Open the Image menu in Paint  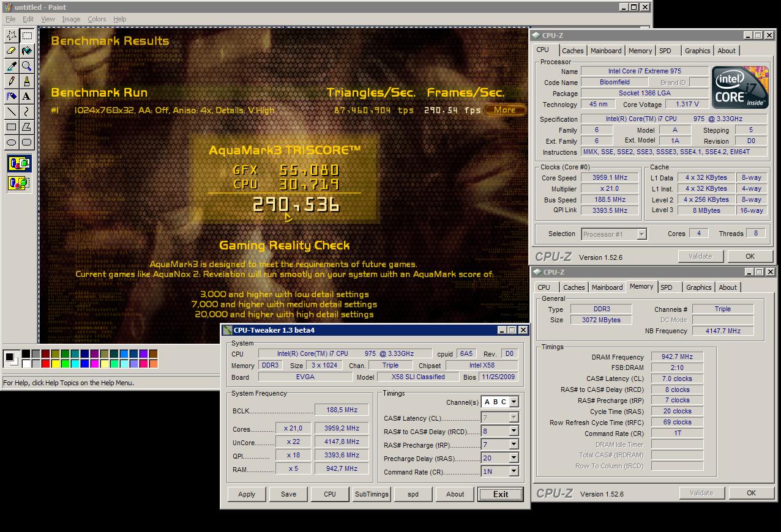(71, 19)
